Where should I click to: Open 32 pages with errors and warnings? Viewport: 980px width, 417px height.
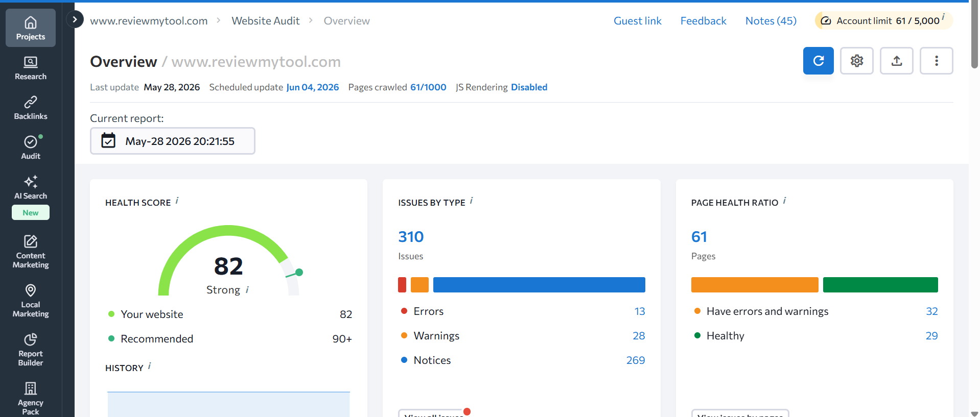(932, 311)
